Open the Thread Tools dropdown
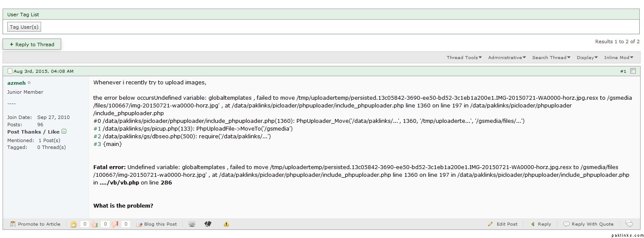The height and width of the screenshot is (238, 644). click(464, 57)
